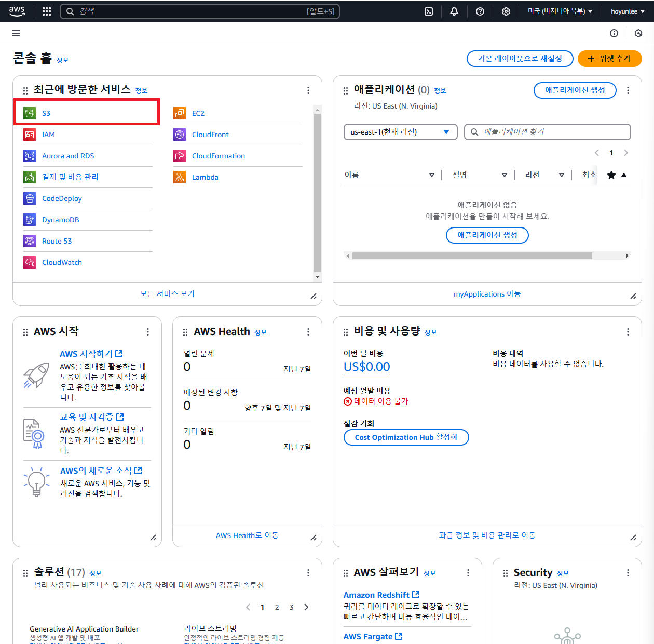Sort applications by 리전 column arrow
654x644 pixels.
[562, 175]
